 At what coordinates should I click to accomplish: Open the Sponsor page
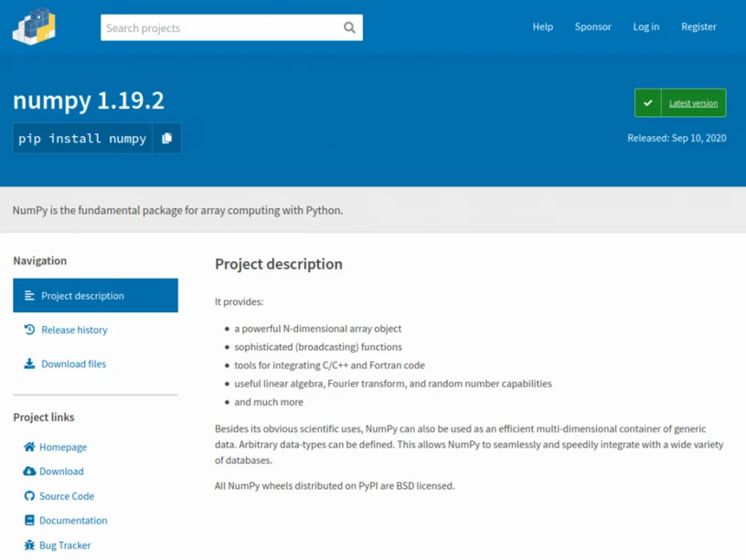click(x=592, y=26)
